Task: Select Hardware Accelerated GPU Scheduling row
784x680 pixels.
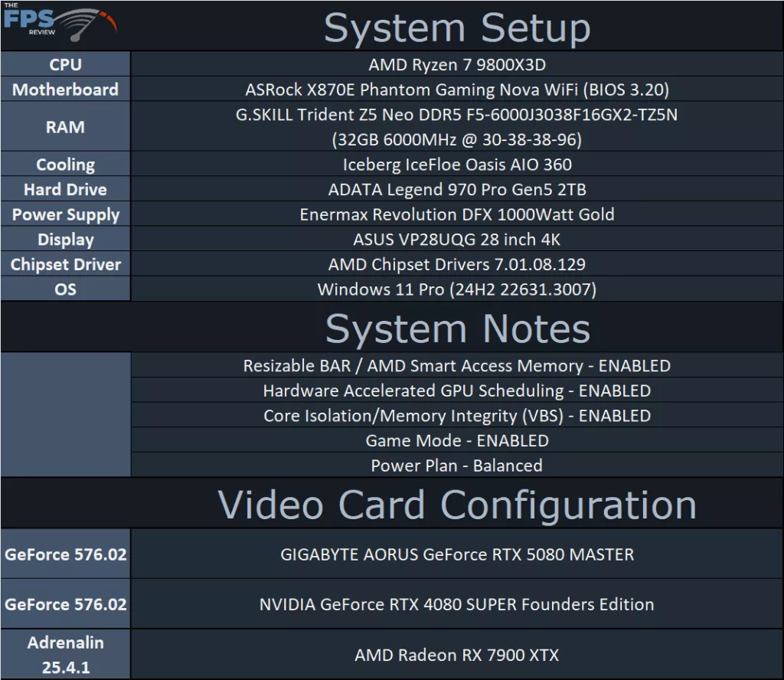Action: (457, 390)
